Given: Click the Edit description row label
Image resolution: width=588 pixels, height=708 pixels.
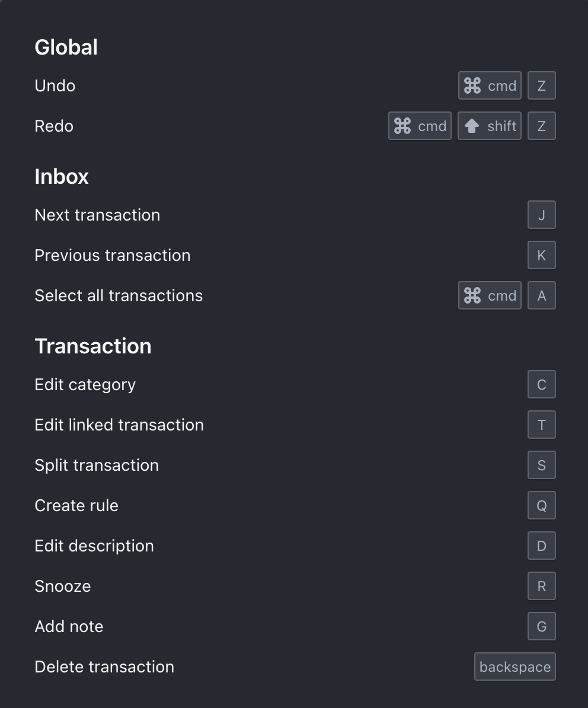Looking at the screenshot, I should click(x=94, y=546).
